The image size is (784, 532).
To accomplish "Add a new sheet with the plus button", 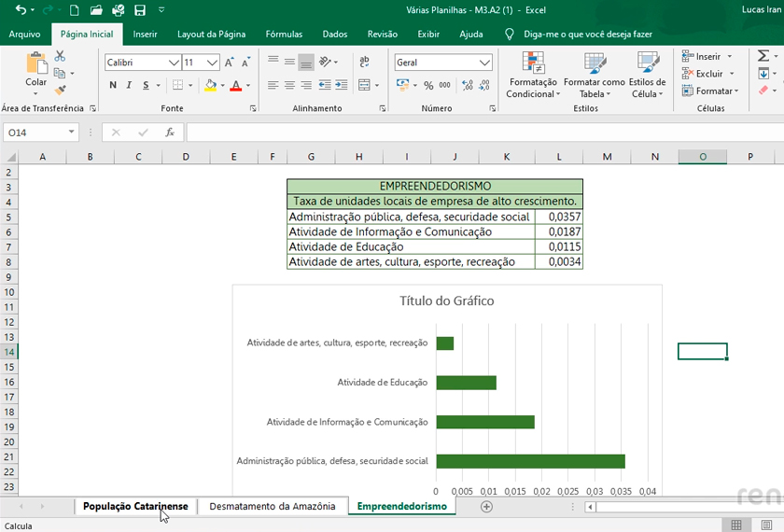I will 486,506.
